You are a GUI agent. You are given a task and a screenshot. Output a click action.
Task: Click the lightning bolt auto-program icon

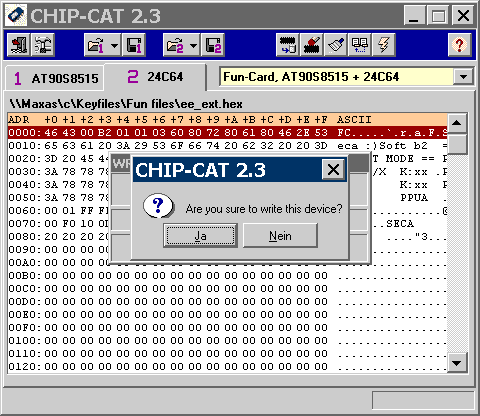click(384, 45)
